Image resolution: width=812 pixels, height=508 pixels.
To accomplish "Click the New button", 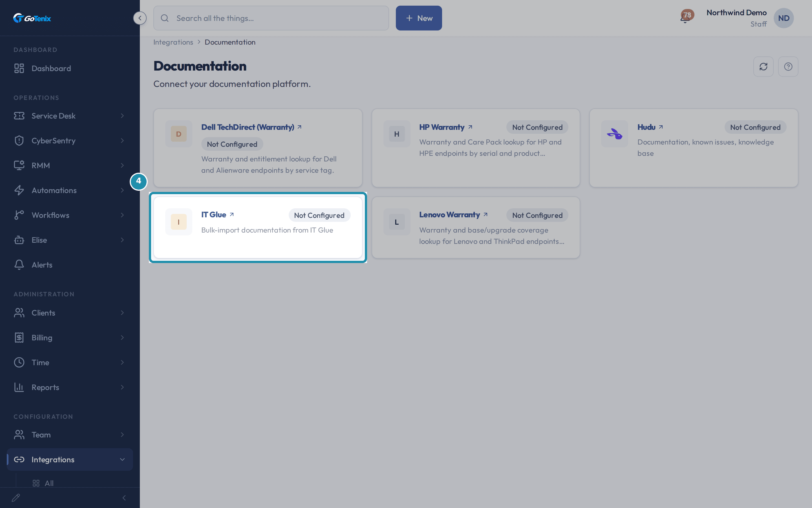I will [x=419, y=18].
